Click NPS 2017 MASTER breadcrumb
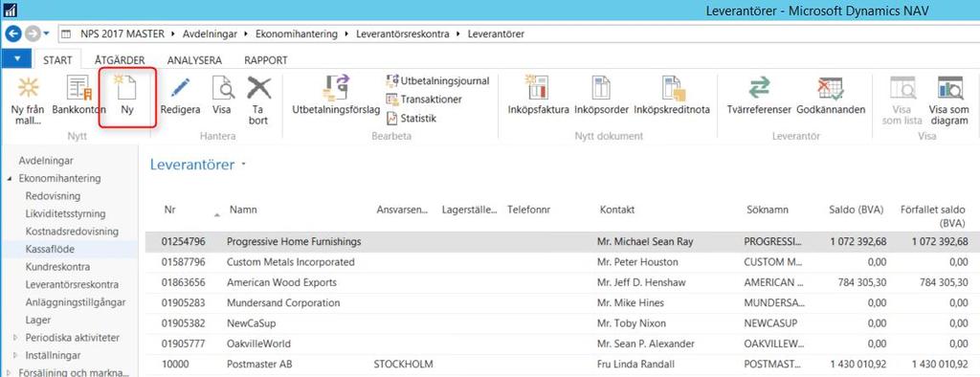The height and width of the screenshot is (377, 980). (122, 33)
